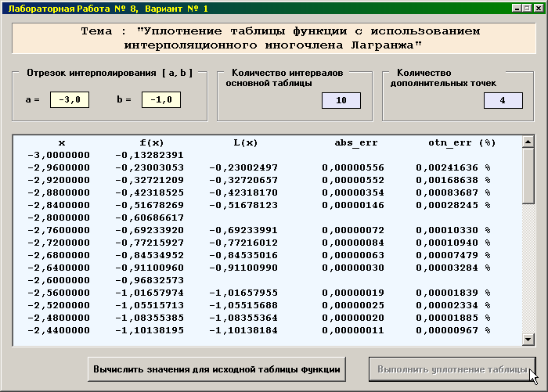Click the L(x) value '-0,84535016'
The width and height of the screenshot is (548, 392).
(x=243, y=255)
